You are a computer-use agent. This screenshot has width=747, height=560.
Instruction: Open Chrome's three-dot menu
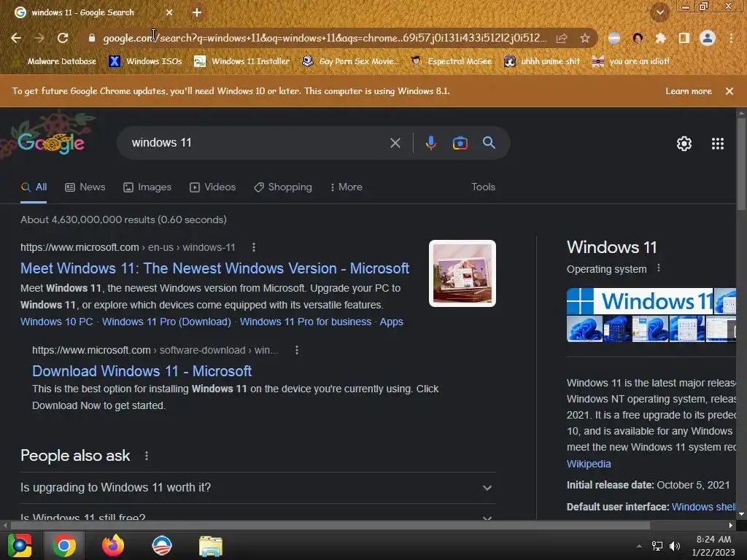[x=731, y=38]
